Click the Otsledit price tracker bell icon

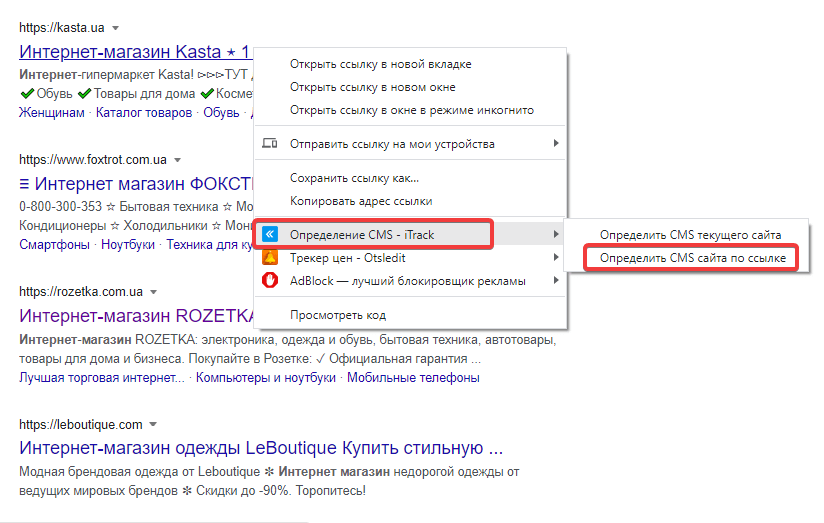pyautogui.click(x=270, y=258)
